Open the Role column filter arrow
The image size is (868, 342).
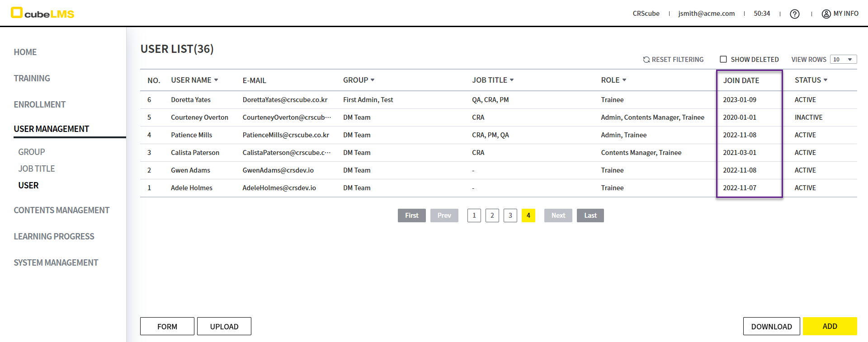(624, 80)
